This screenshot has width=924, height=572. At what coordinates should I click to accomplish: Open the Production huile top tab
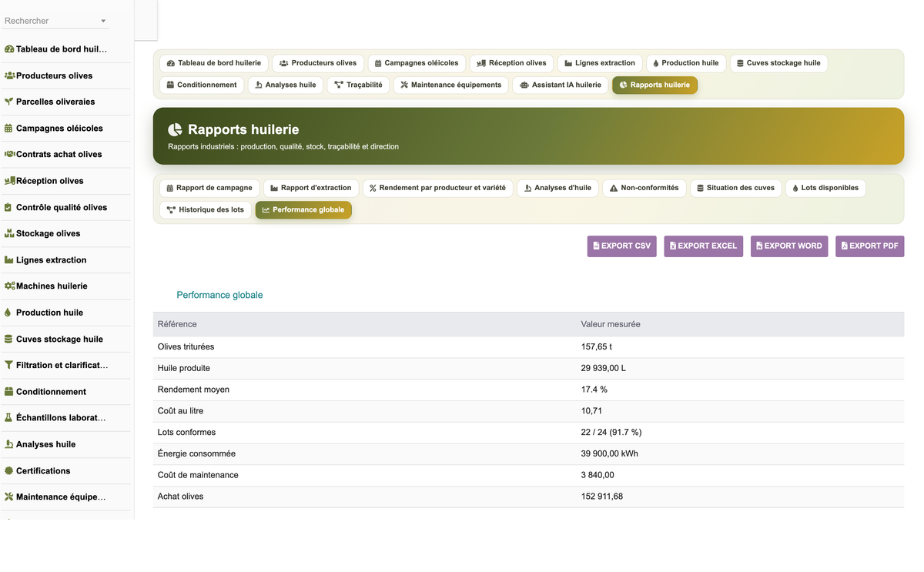pos(686,63)
